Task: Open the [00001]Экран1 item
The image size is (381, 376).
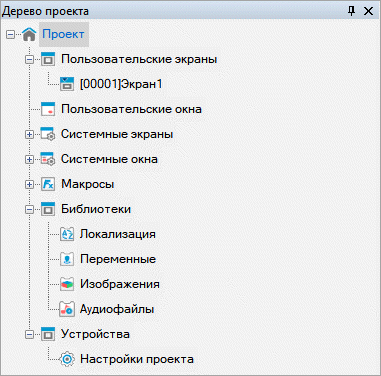Action: 121,84
